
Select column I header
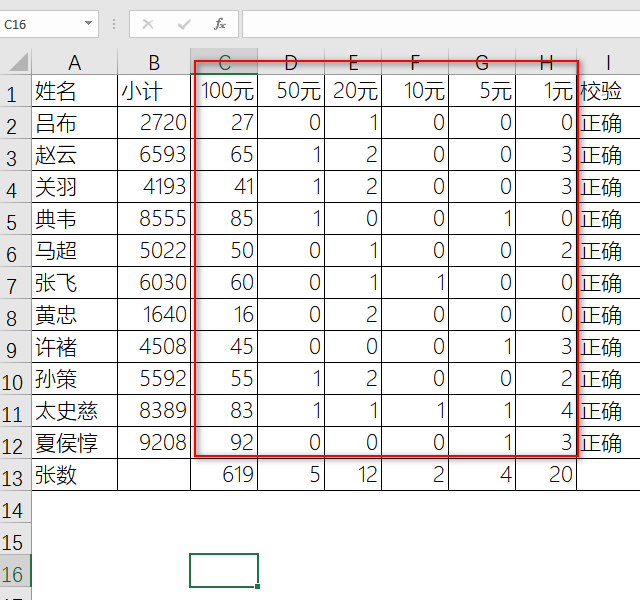pyautogui.click(x=608, y=62)
